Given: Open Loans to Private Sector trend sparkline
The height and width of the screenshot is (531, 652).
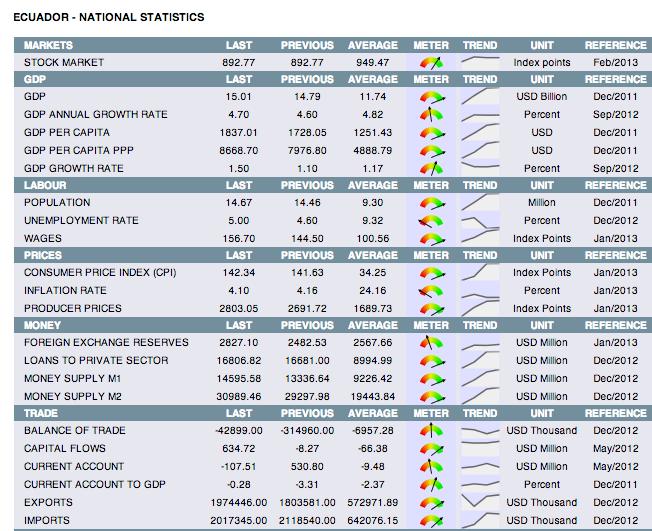Looking at the screenshot, I should coord(480,360).
